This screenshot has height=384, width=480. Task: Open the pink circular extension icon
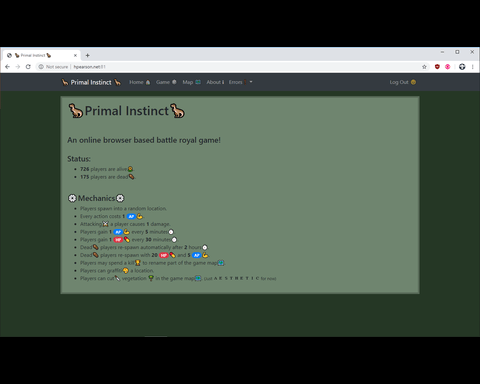click(x=448, y=67)
